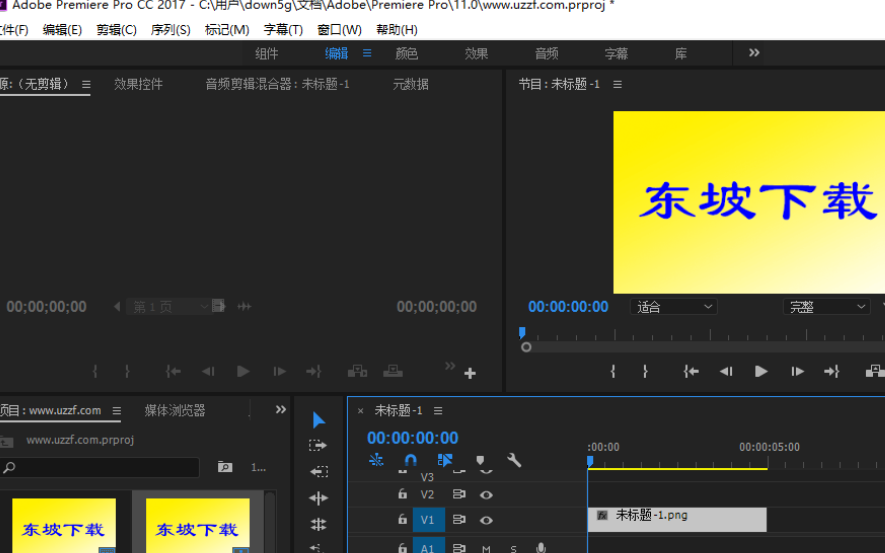Switch to the 效果控件 tab
The width and height of the screenshot is (885, 553).
pos(138,84)
